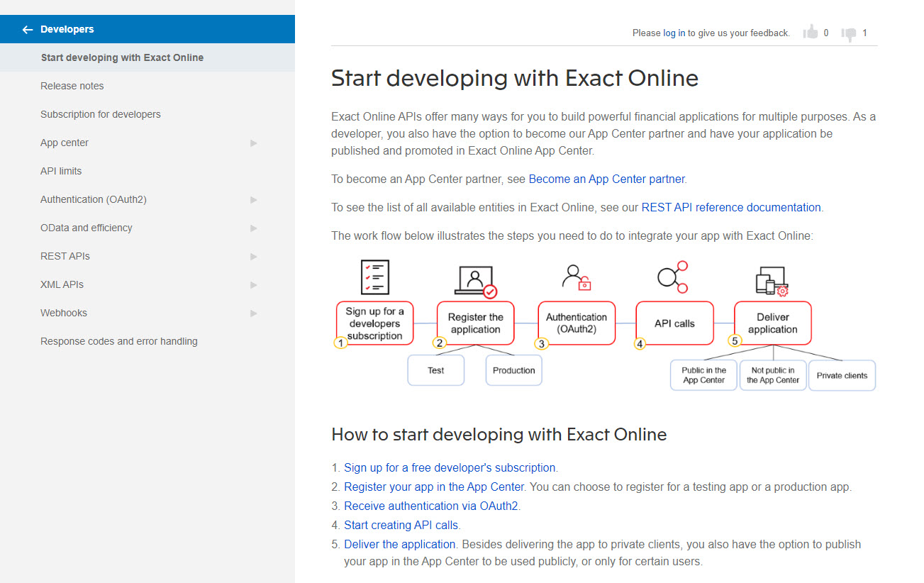This screenshot has height=583, width=924.
Task: Expand the OData and efficiency arrow
Action: pos(254,228)
